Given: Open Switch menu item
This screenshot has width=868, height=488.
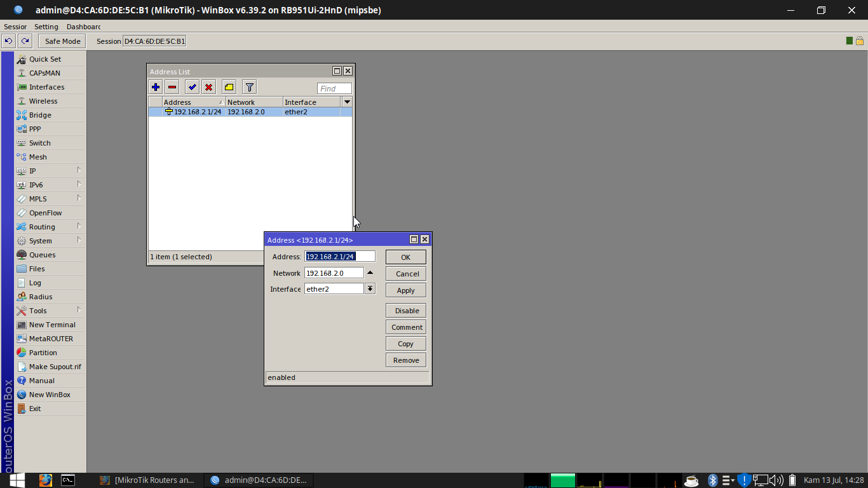Looking at the screenshot, I should [50, 143].
